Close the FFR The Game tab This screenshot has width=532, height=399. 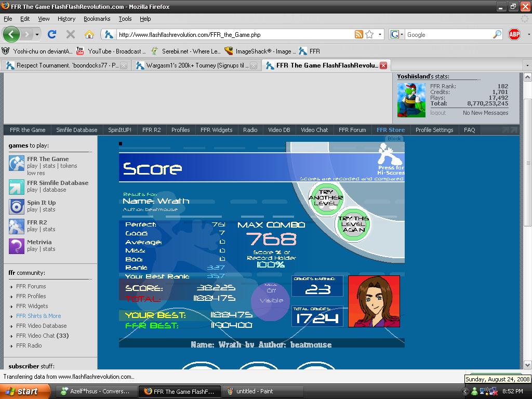point(383,65)
